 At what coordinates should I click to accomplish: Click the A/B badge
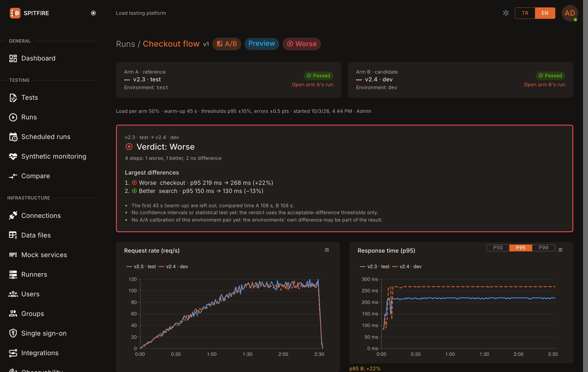pyautogui.click(x=227, y=44)
